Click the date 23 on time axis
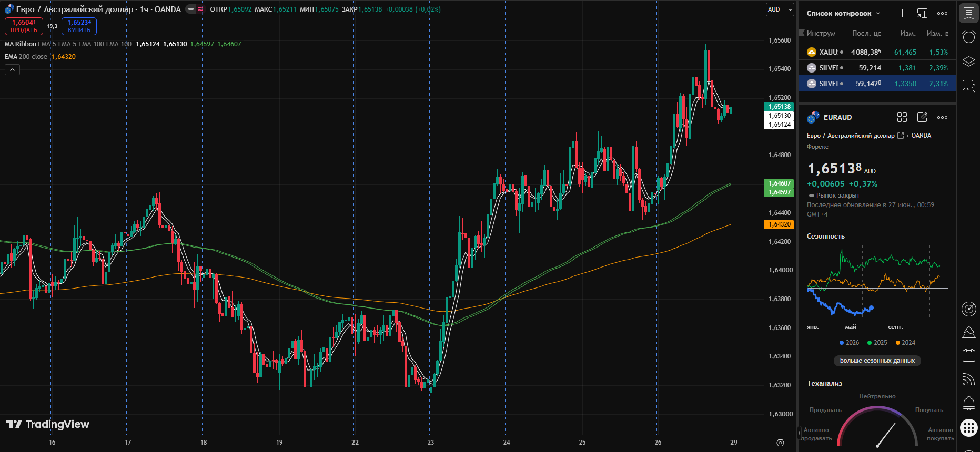 [x=431, y=443]
